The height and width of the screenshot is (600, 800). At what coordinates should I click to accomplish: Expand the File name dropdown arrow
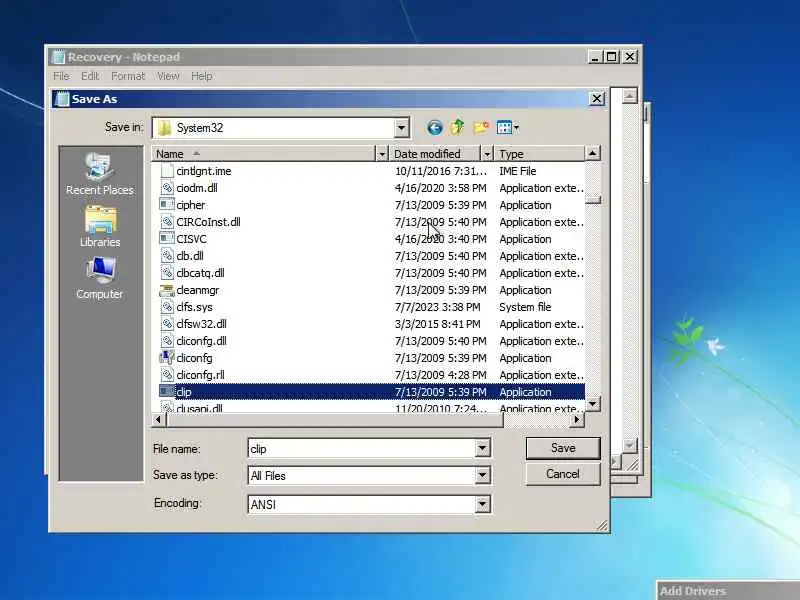(482, 448)
